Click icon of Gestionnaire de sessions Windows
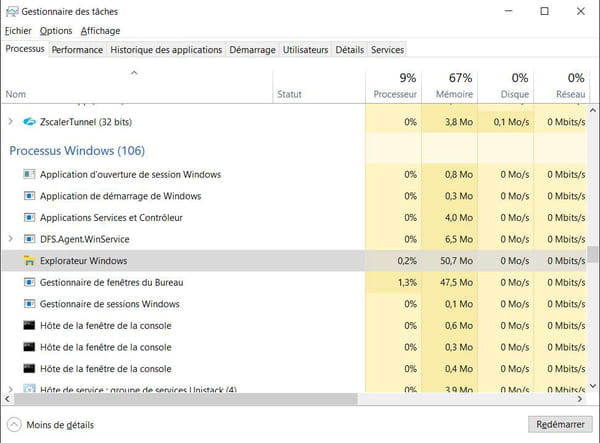 click(29, 304)
